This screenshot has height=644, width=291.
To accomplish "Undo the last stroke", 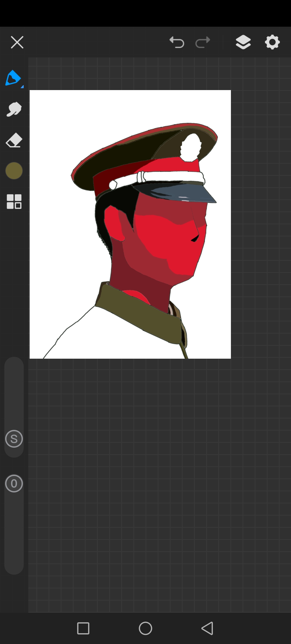I will pos(177,42).
